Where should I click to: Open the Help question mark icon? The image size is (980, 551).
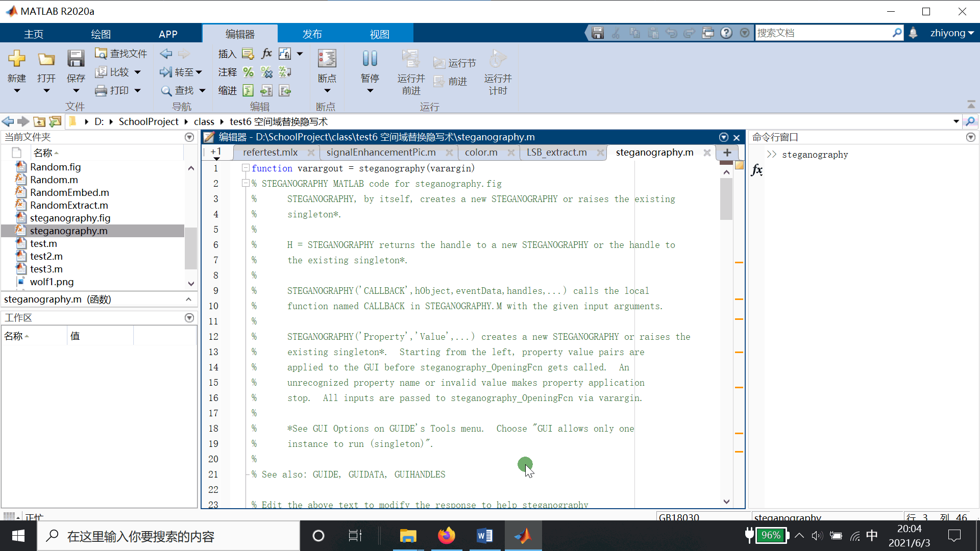726,33
